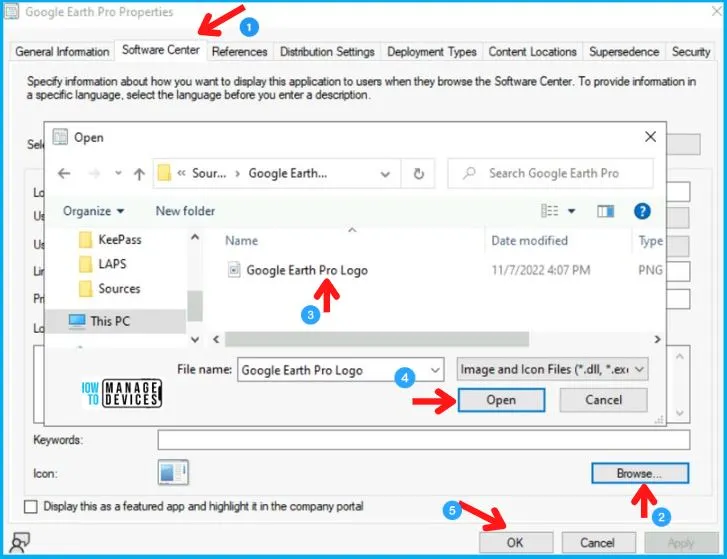This screenshot has width=727, height=559.
Task: Click the KeePass folder icon
Action: (85, 240)
